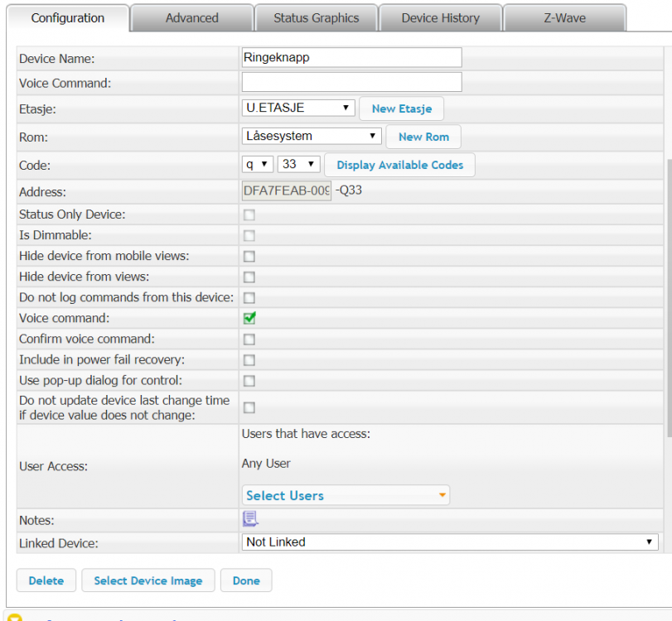Expand the Rom dropdown showing Låsesystem

[311, 136]
